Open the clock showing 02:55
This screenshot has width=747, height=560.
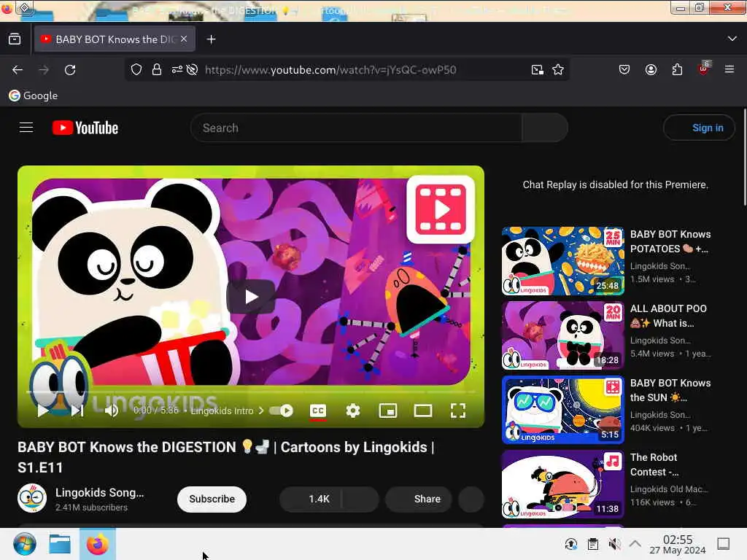click(x=678, y=544)
